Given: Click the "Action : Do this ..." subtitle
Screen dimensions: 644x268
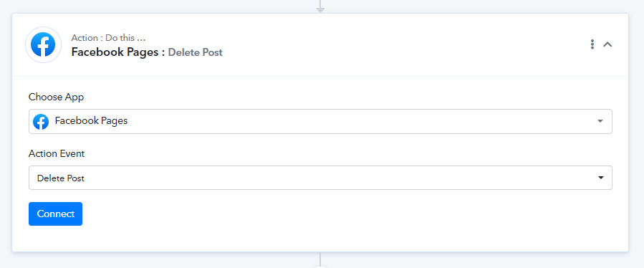Looking at the screenshot, I should click(108, 38).
